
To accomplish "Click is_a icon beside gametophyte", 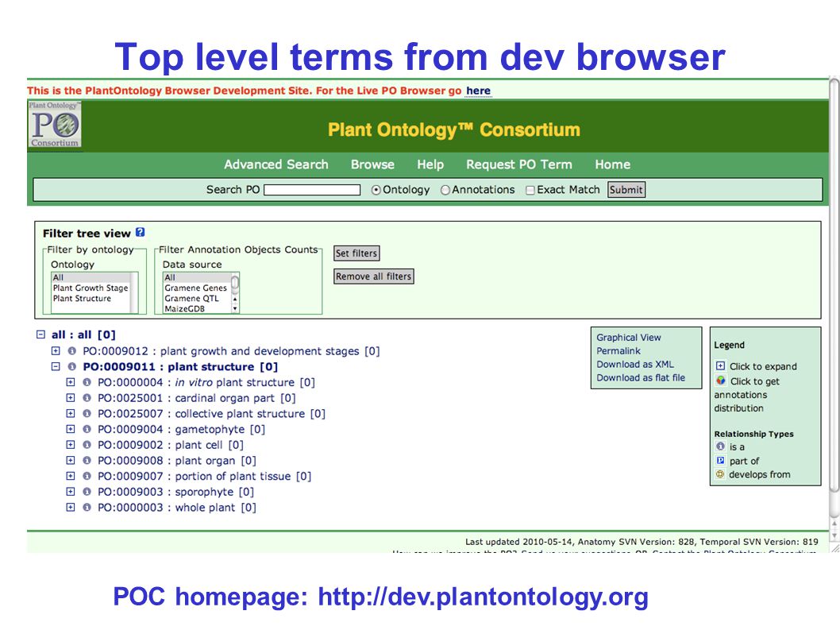I will 87,428.
